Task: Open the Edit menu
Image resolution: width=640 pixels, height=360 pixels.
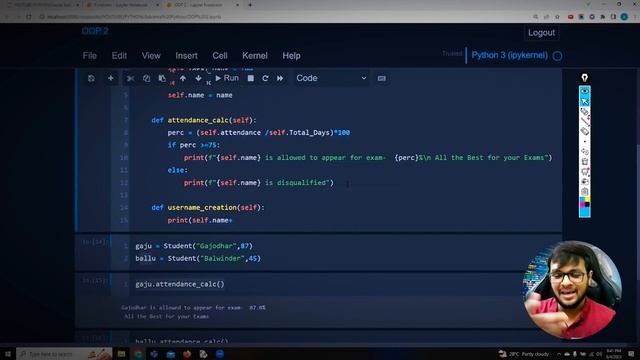Action: pos(119,56)
